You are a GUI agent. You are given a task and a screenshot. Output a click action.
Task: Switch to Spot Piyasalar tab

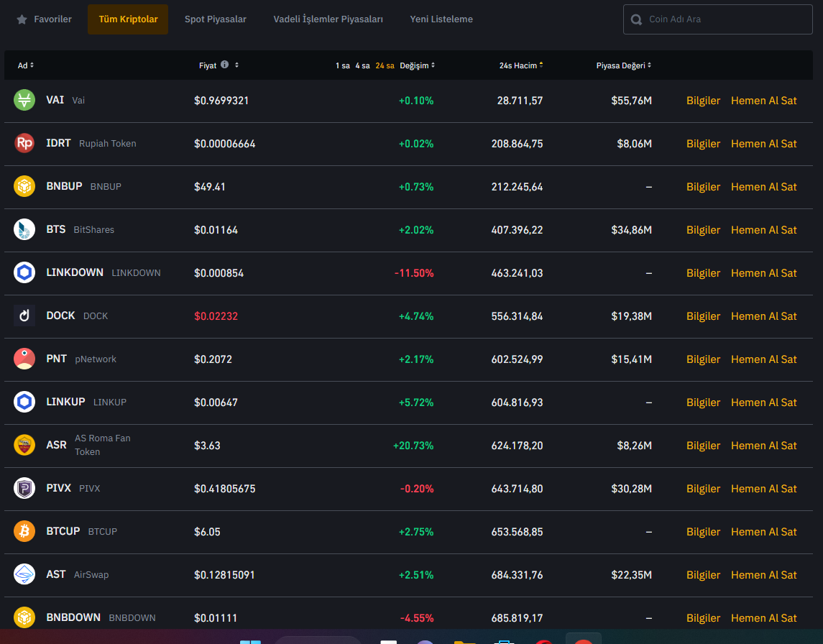(215, 19)
